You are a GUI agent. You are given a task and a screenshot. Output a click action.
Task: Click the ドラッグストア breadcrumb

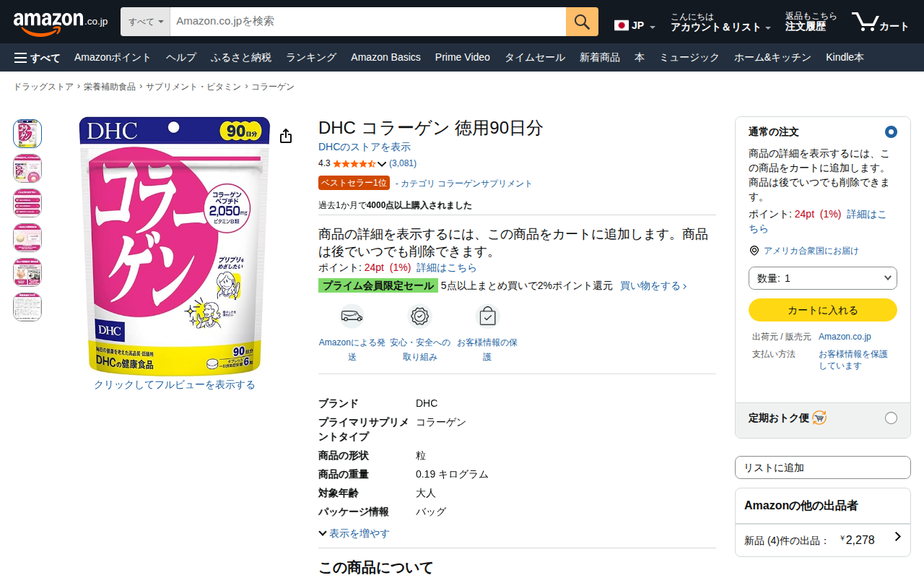coord(43,87)
